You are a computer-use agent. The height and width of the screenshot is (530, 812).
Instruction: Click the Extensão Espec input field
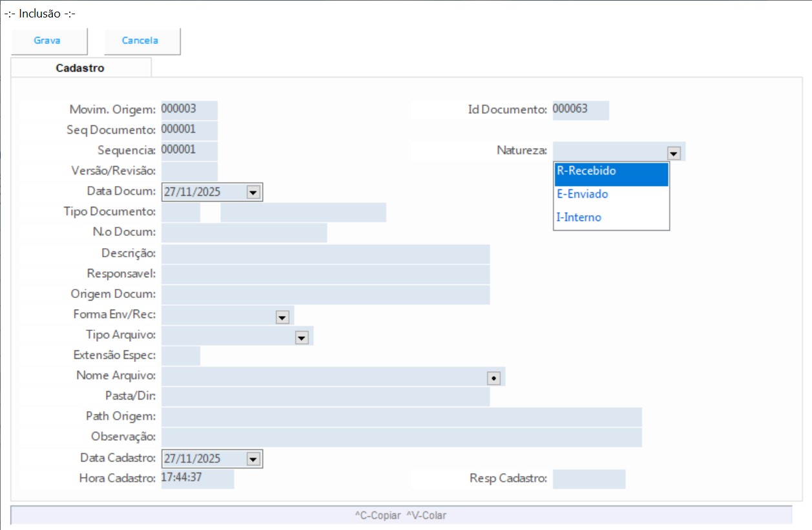pyautogui.click(x=180, y=355)
